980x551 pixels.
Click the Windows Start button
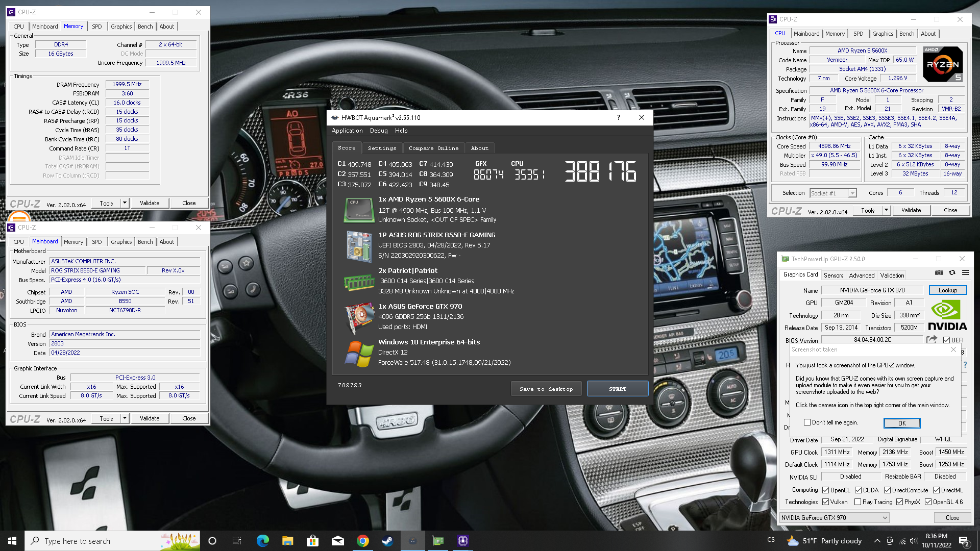tap(12, 541)
